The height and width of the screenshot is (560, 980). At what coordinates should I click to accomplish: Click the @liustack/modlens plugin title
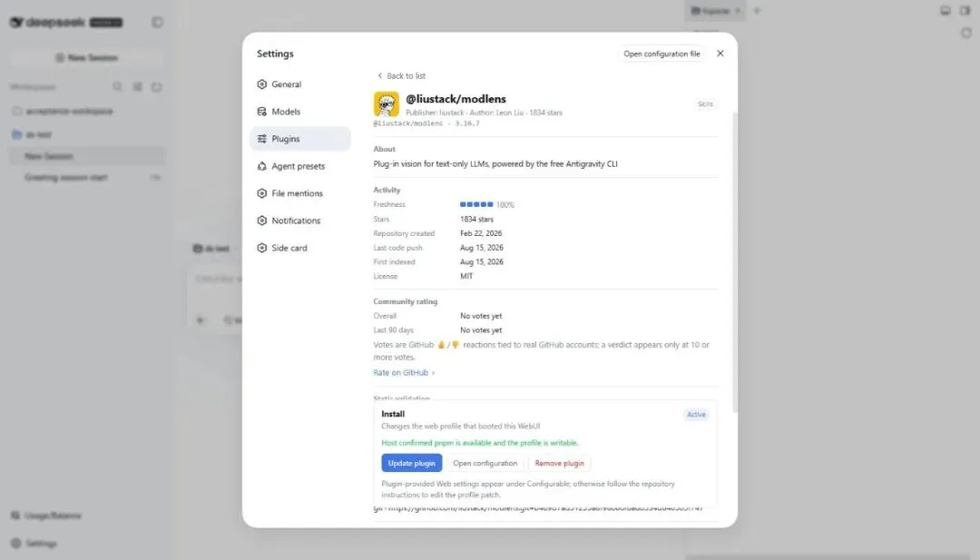coord(456,99)
